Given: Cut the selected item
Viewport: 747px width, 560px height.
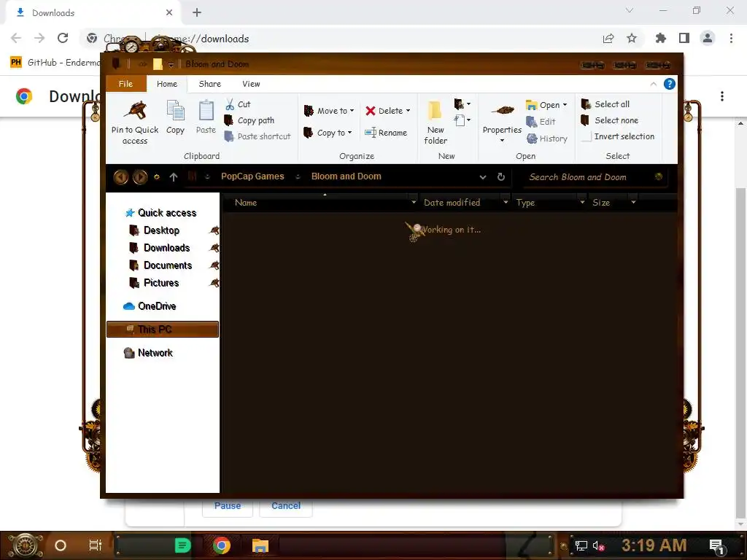Looking at the screenshot, I should 238,104.
